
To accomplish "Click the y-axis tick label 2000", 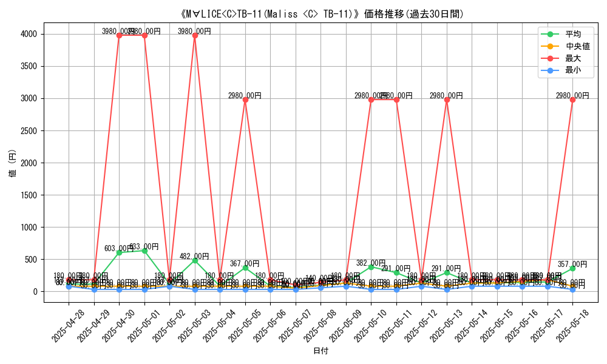I will click(x=29, y=163).
